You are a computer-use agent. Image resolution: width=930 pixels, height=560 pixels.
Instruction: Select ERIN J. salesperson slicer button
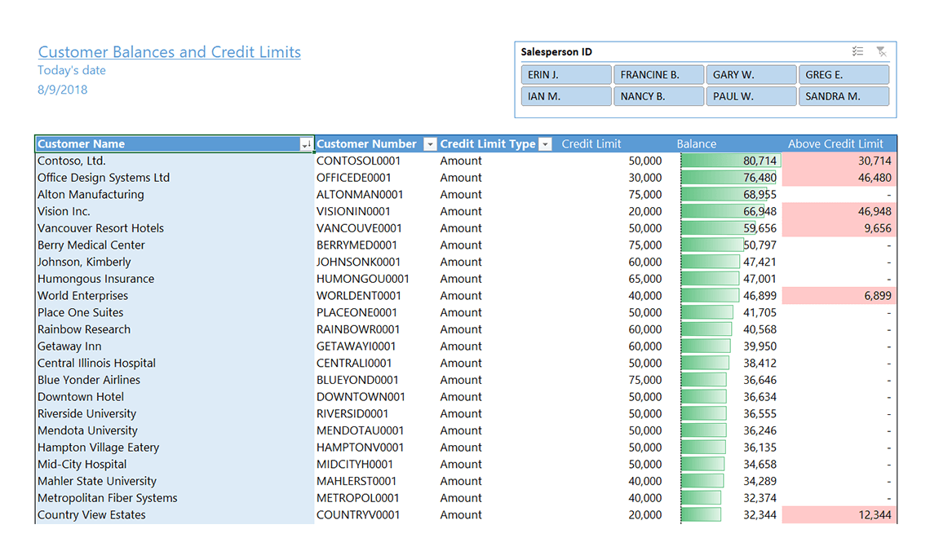[x=566, y=75]
